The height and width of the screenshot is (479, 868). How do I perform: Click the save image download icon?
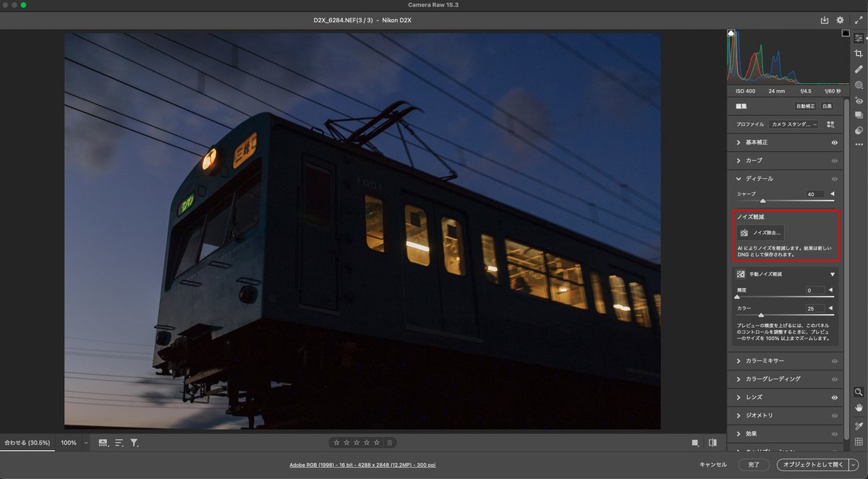[x=825, y=20]
